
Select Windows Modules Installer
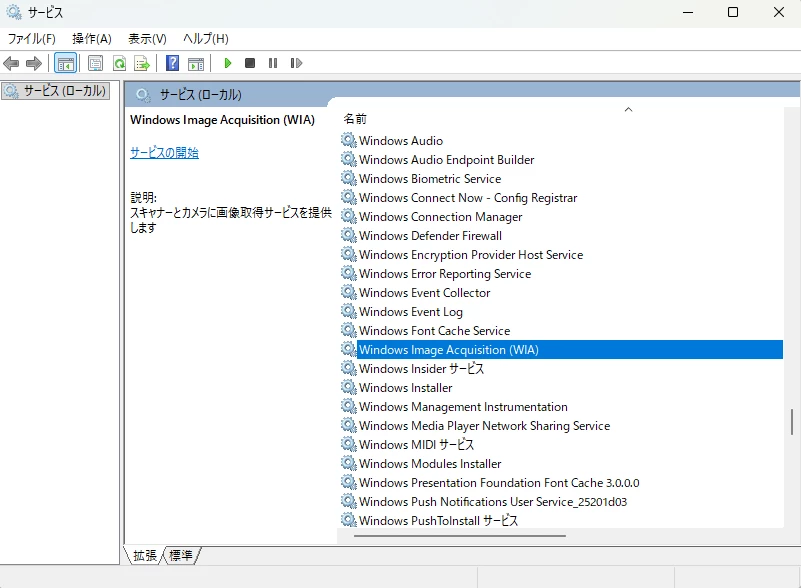coord(430,464)
